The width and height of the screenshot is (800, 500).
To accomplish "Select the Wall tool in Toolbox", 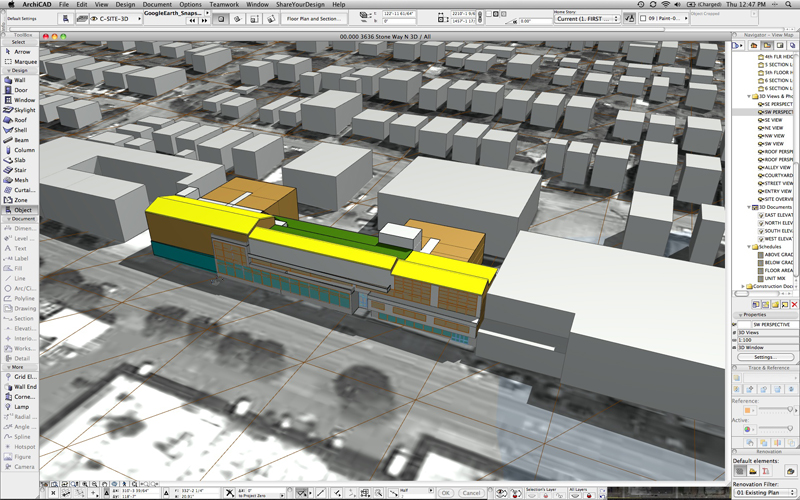I will 19,80.
